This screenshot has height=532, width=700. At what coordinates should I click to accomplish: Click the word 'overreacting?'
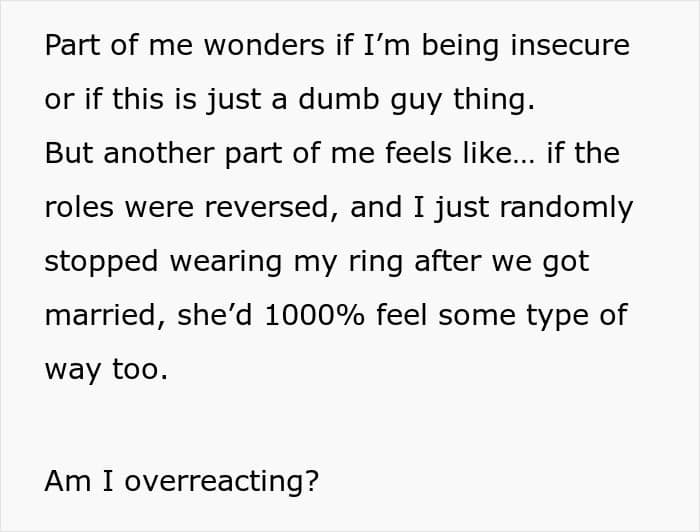point(222,482)
